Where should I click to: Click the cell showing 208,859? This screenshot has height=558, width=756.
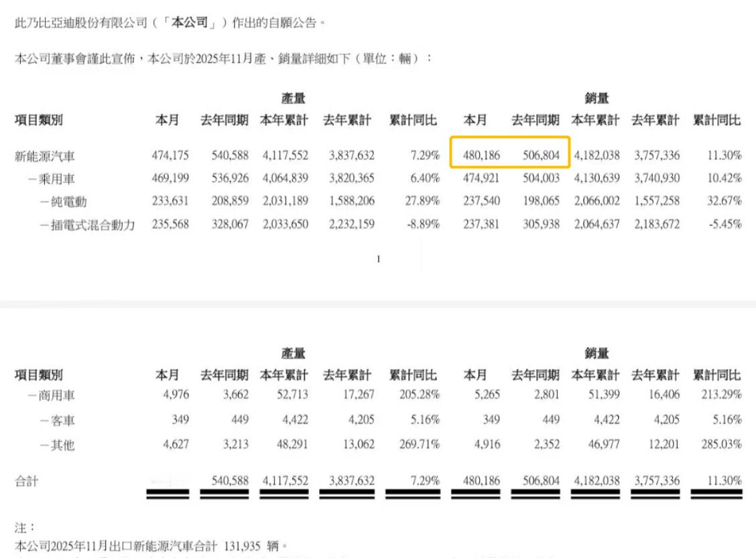click(x=230, y=201)
